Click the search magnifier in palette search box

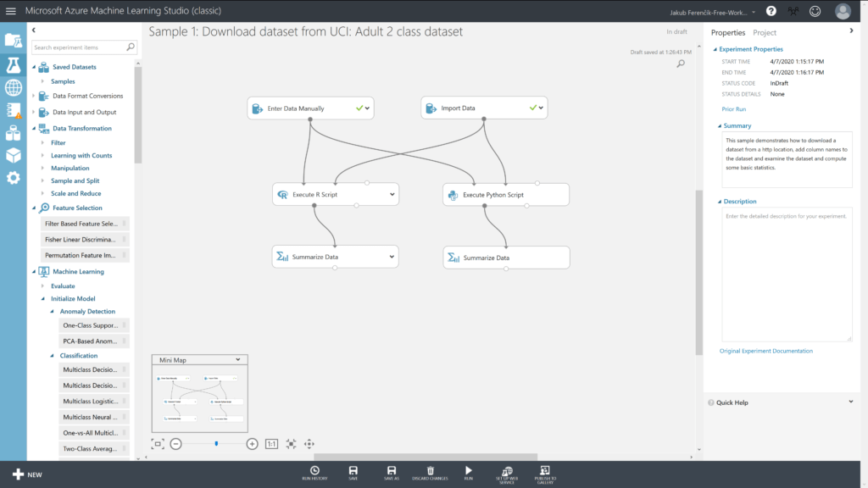coord(131,47)
